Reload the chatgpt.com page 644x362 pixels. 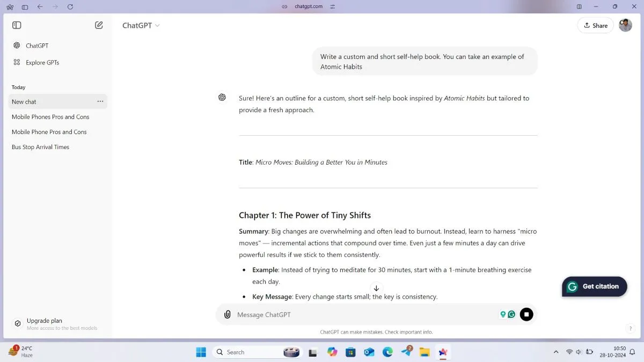70,7
